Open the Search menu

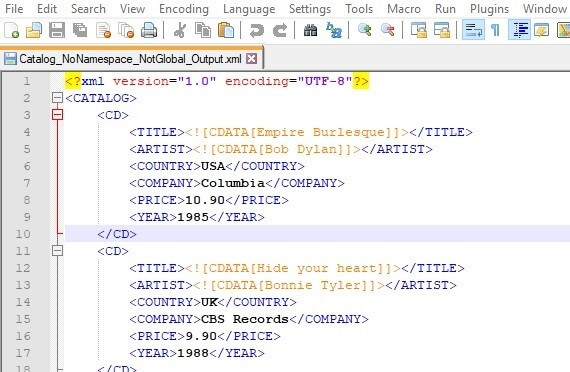coord(88,9)
